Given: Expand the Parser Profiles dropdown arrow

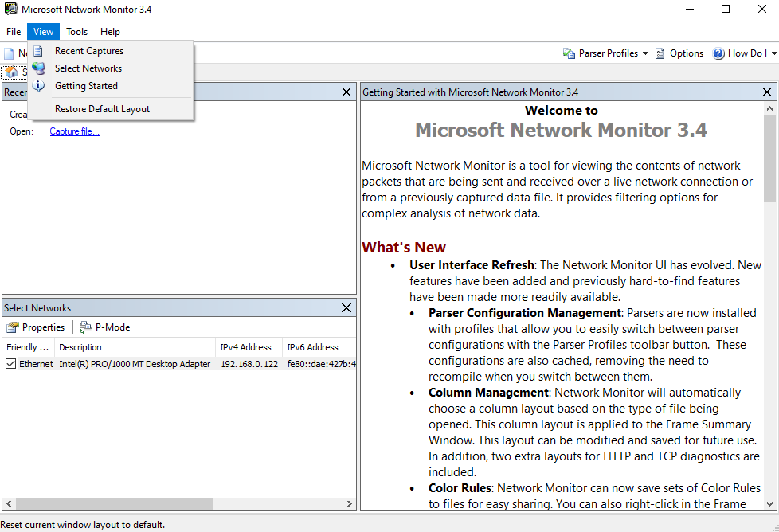Looking at the screenshot, I should point(645,53).
